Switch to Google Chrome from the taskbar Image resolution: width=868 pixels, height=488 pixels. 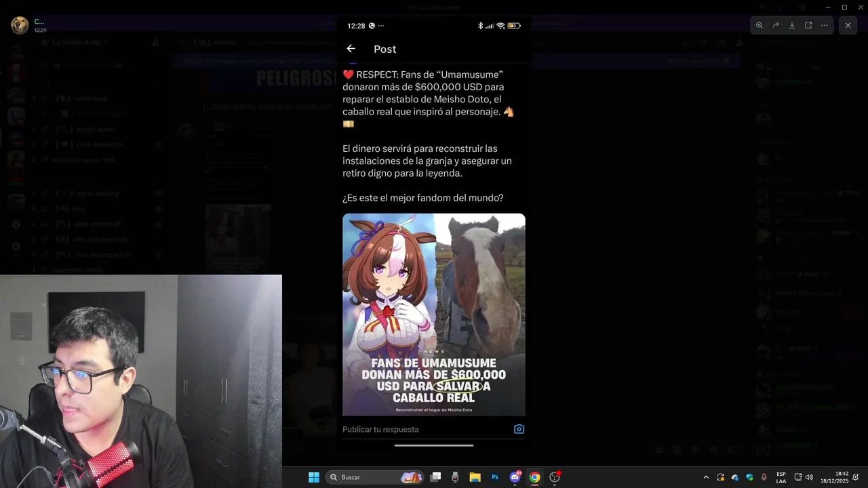[x=534, y=477]
